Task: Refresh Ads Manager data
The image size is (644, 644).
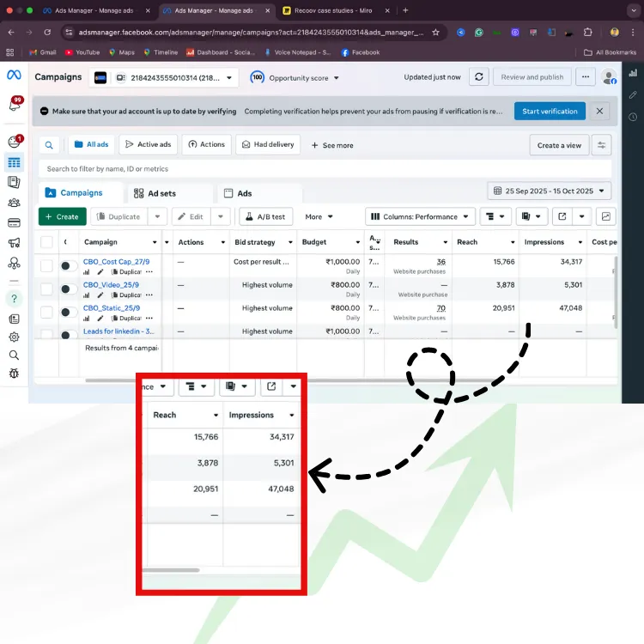Action: (x=479, y=77)
